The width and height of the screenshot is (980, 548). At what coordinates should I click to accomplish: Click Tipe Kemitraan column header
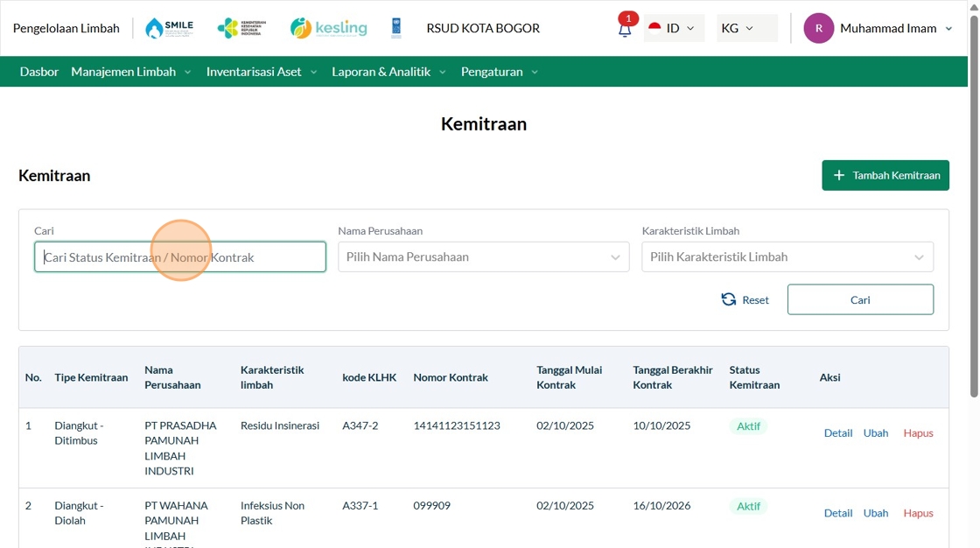pos(91,377)
